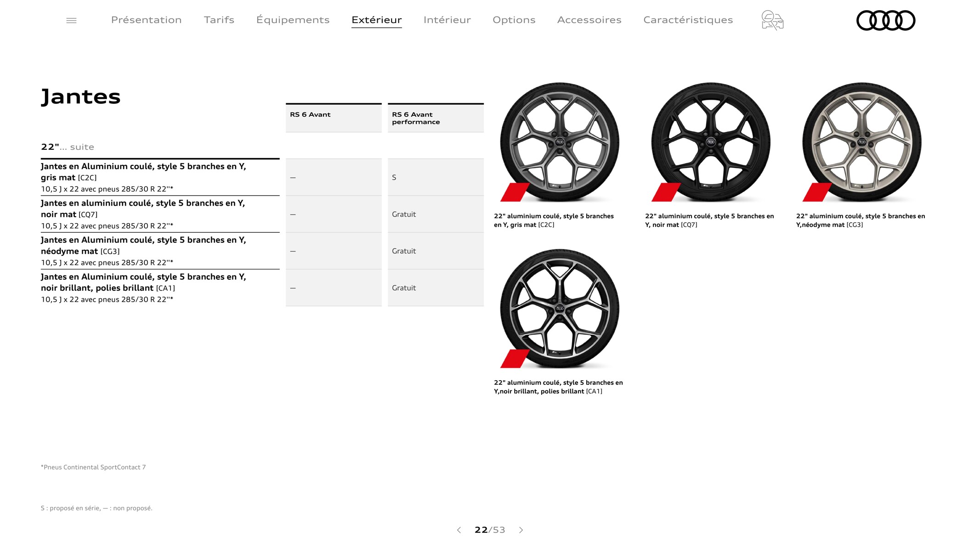980x551 pixels.
Task: Select the Extérieur tab
Action: click(376, 20)
